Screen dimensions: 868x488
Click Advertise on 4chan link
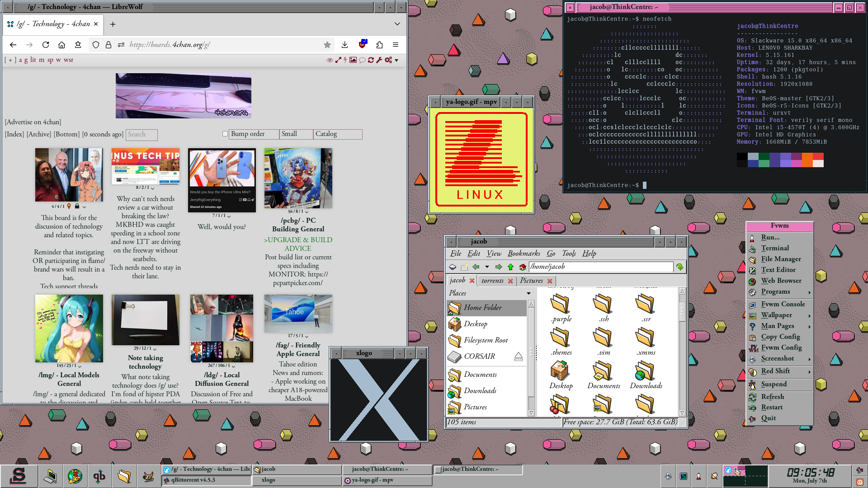[x=33, y=122]
